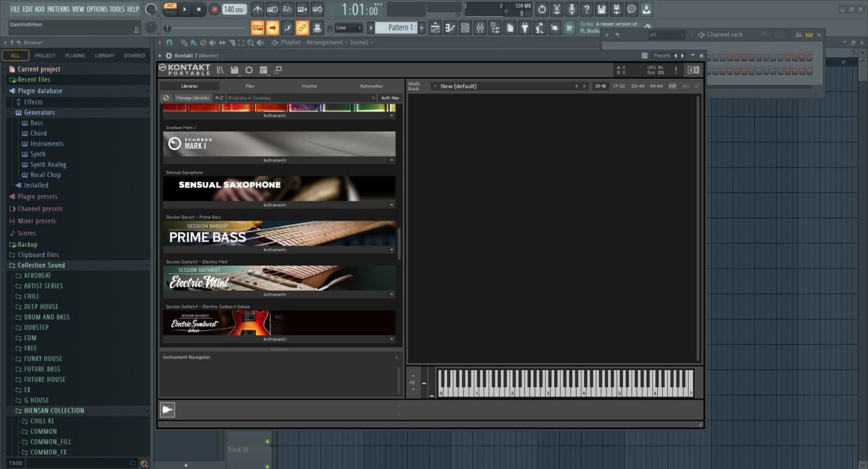Viewport: 868px width, 469px height.
Task: Click the shopping cart icon
Action: [569, 28]
